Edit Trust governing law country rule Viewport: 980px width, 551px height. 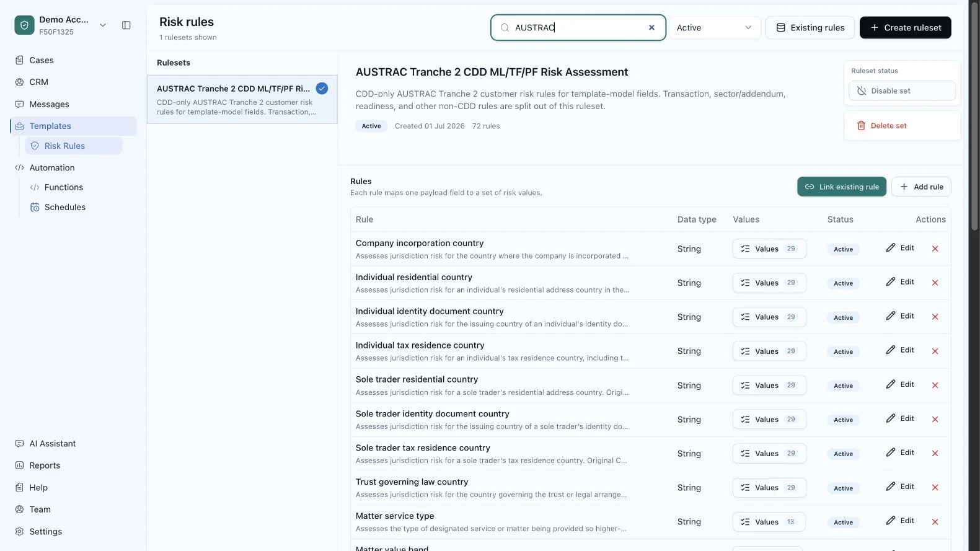900,487
